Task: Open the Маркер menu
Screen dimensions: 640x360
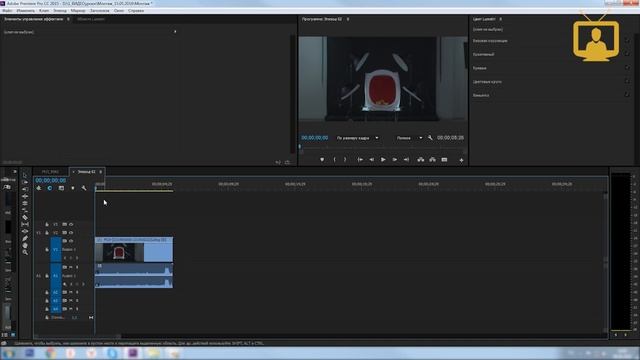Action: tap(78, 11)
